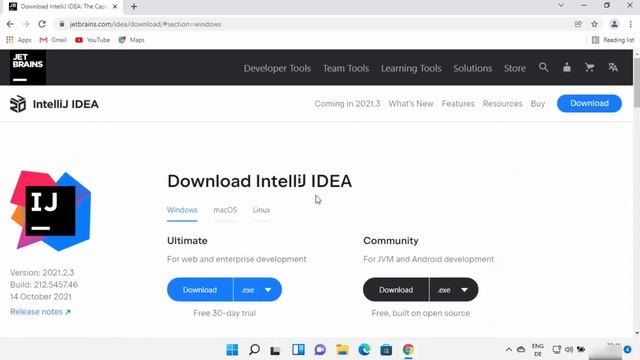Click the IntelliJ IDEA product logo icon

pyautogui.click(x=18, y=104)
